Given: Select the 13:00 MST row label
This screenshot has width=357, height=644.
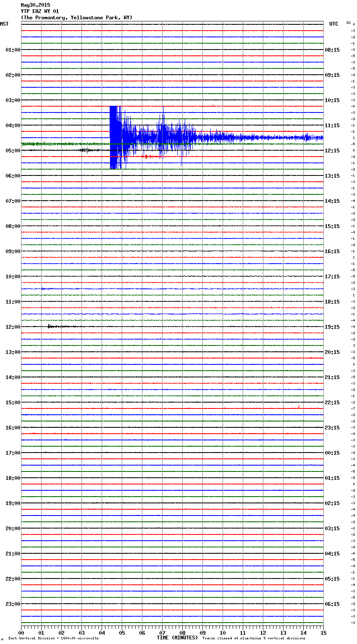Looking at the screenshot, I should (x=13, y=352).
